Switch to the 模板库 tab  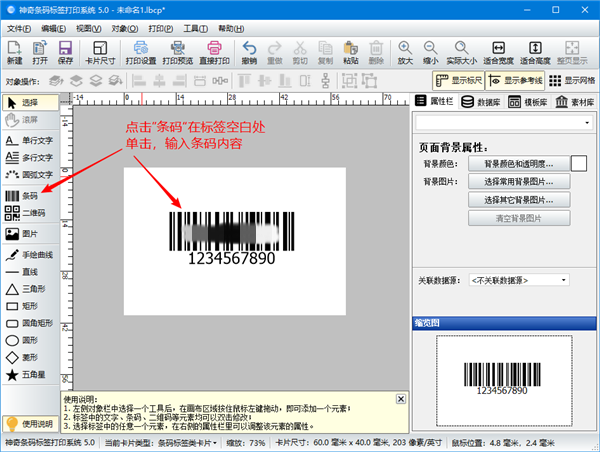pyautogui.click(x=528, y=101)
